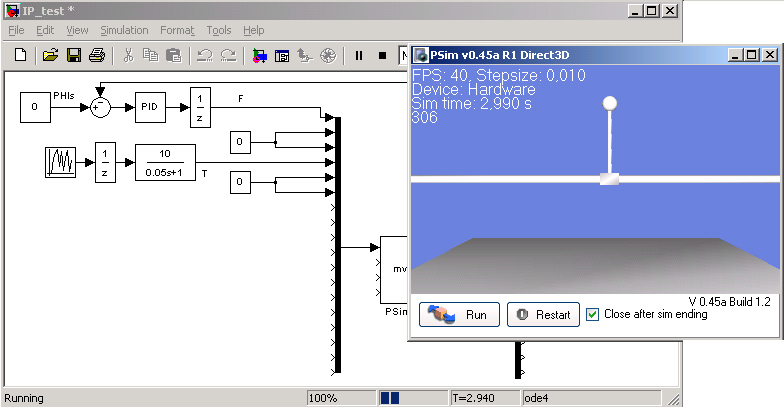This screenshot has height=407, width=784.
Task: Open a model file via folder icon
Action: (x=50, y=56)
